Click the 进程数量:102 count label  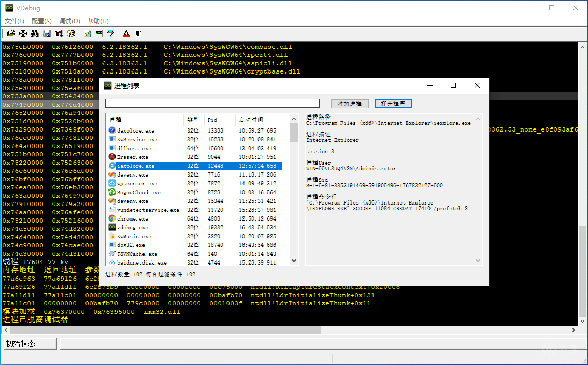[x=124, y=275]
